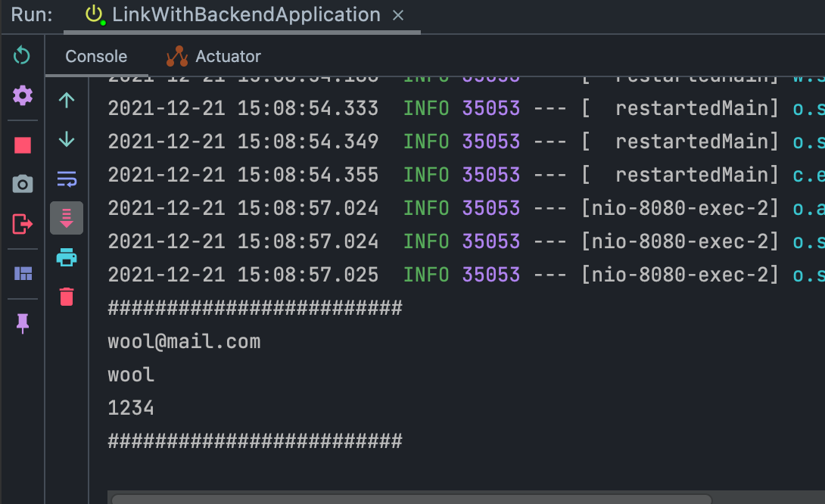Open run configuration settings gear
Screen dimensions: 825x504
22,95
